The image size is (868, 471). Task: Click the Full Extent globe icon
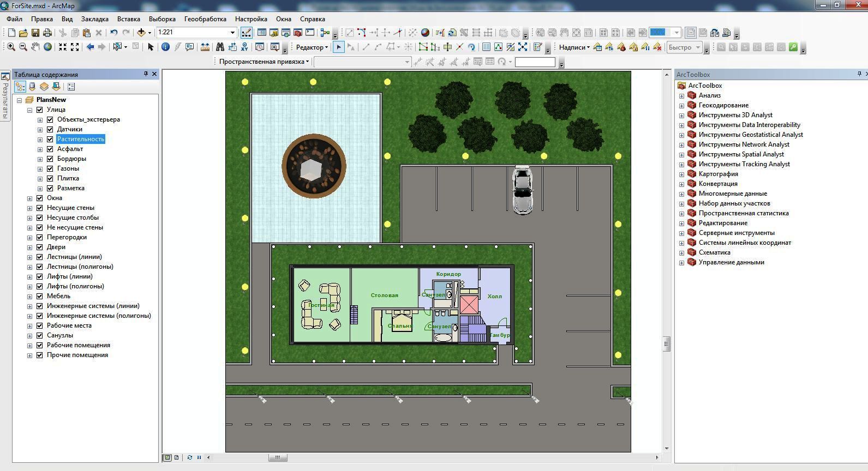tap(48, 47)
